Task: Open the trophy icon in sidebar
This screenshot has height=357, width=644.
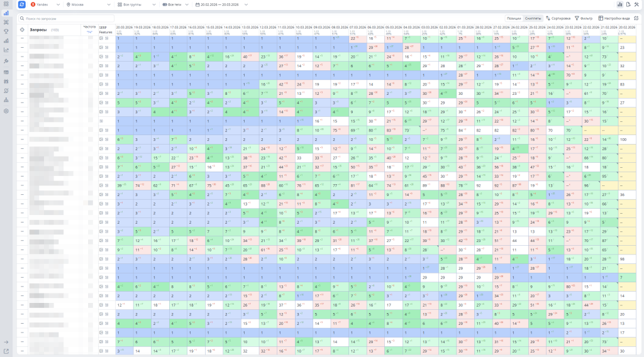Action: click(6, 31)
